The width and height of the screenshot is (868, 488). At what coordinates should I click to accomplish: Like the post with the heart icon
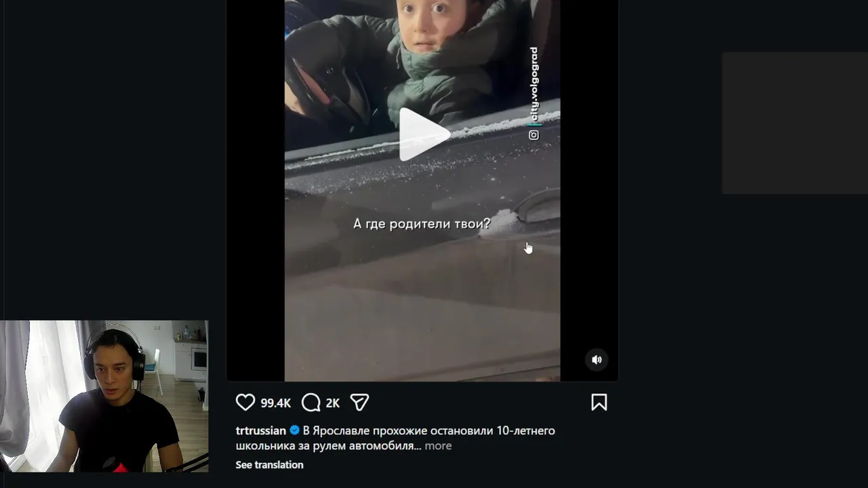pyautogui.click(x=245, y=403)
